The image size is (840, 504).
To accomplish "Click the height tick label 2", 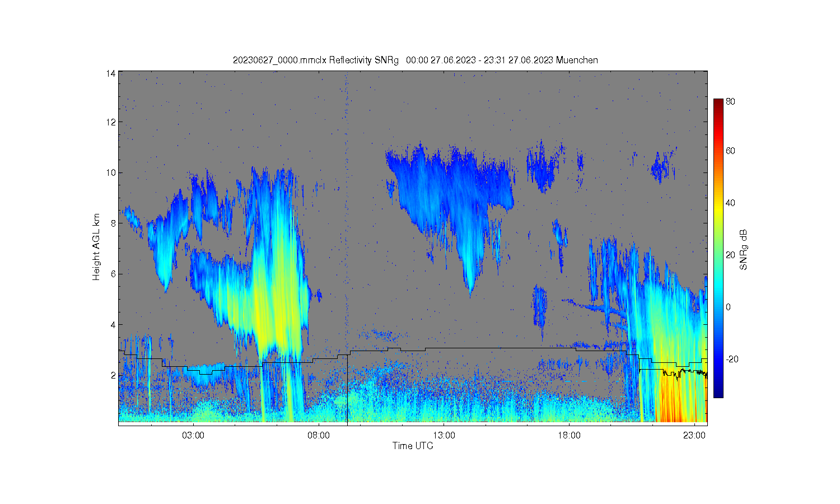I will pyautogui.click(x=113, y=375).
